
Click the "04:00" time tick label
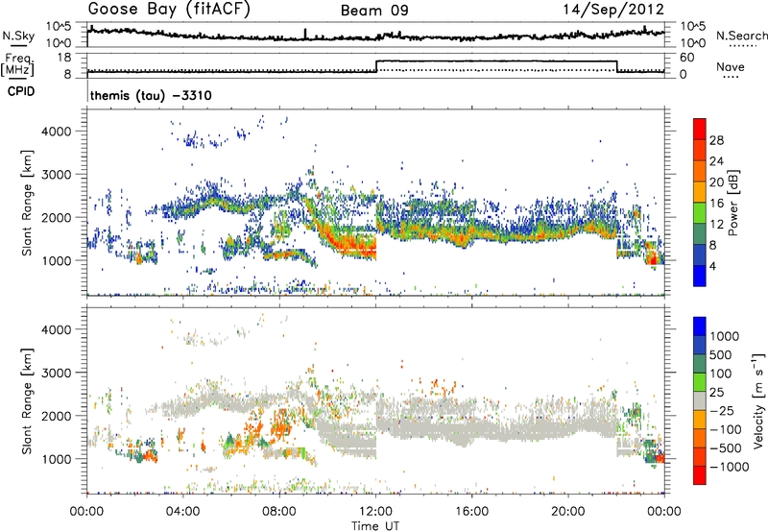click(x=182, y=512)
